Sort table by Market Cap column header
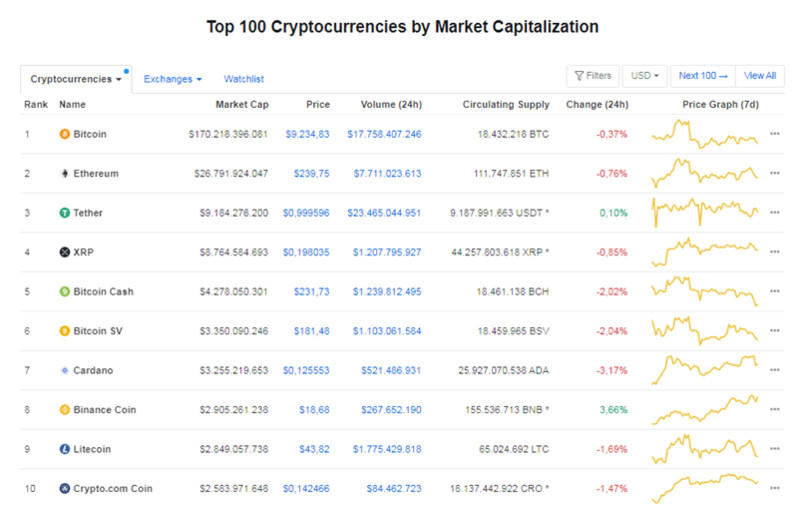Image resolution: width=798 pixels, height=505 pixels. pos(241,104)
